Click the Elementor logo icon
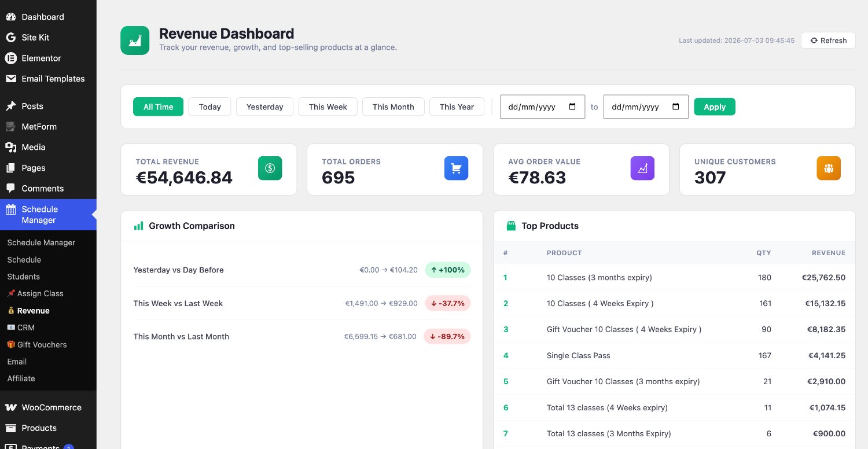Viewport: 868px width, 449px height. click(10, 58)
